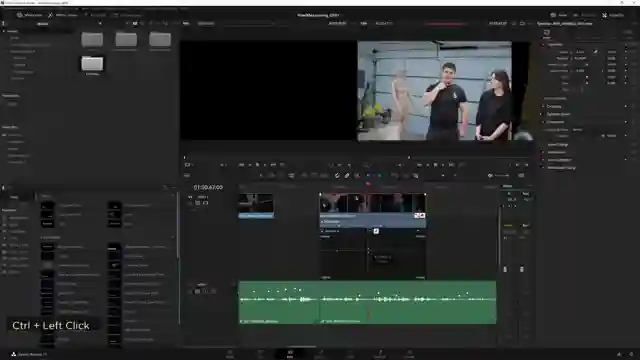Select second-row bin folder in media pool
This screenshot has width=640, height=360.
[x=92, y=64]
